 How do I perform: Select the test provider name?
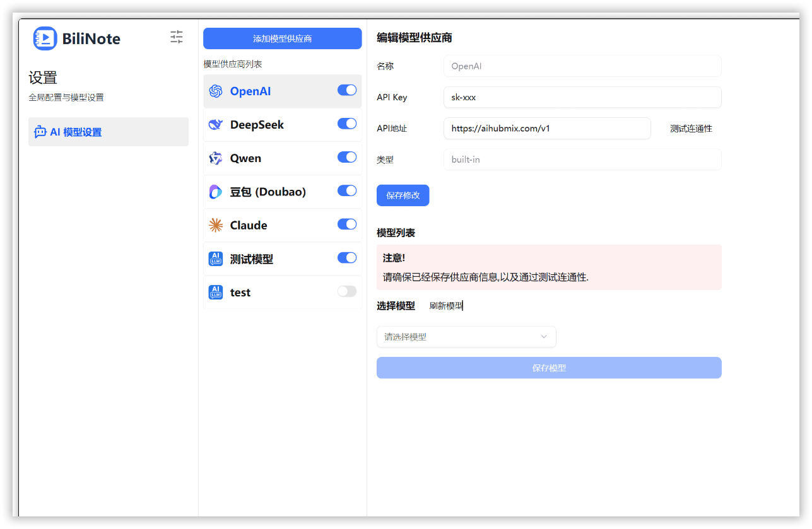pyautogui.click(x=240, y=293)
